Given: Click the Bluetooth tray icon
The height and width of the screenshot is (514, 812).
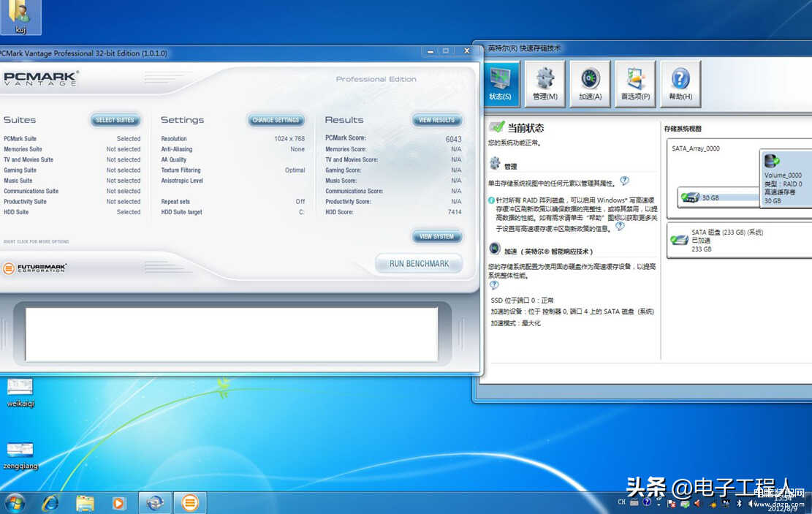Looking at the screenshot, I should pyautogui.click(x=739, y=503).
